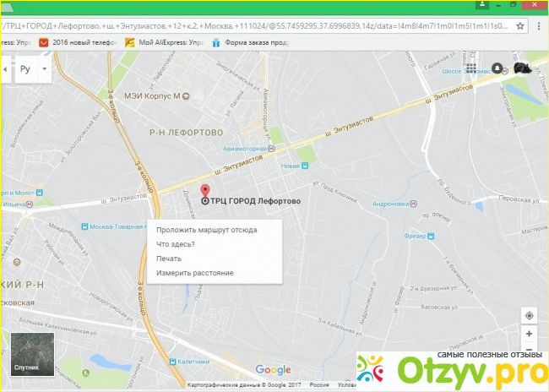Open the Google apps grid
Screen dimensions: 549x392
tap(471, 68)
